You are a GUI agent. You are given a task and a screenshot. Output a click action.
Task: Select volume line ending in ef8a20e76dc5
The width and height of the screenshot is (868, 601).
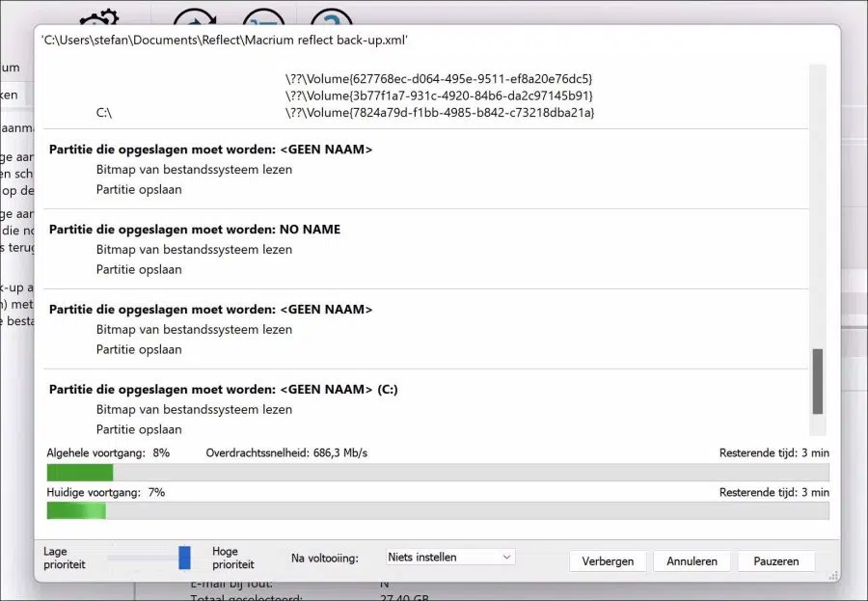pos(439,79)
